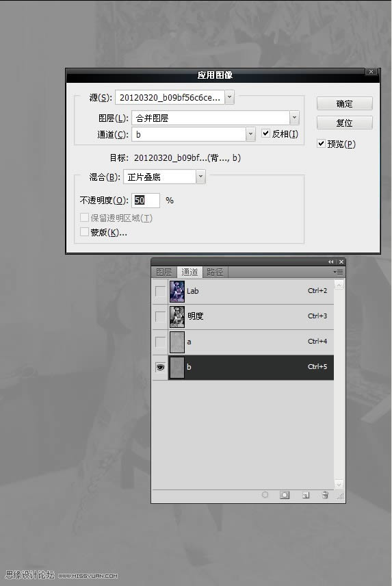Click the 复位 (Reset) button
This screenshot has width=392, height=586.
[x=344, y=123]
